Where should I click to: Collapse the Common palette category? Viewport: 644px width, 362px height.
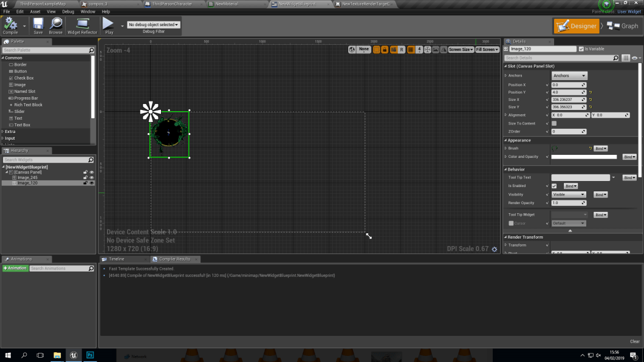click(3, 58)
